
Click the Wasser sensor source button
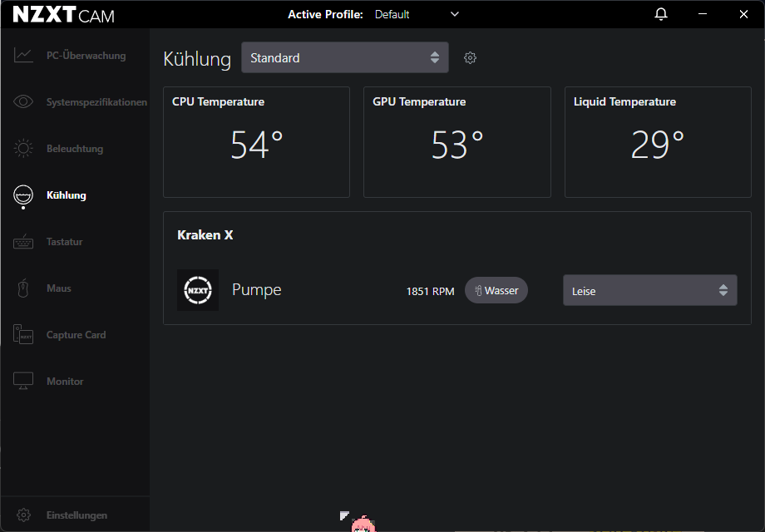point(496,290)
